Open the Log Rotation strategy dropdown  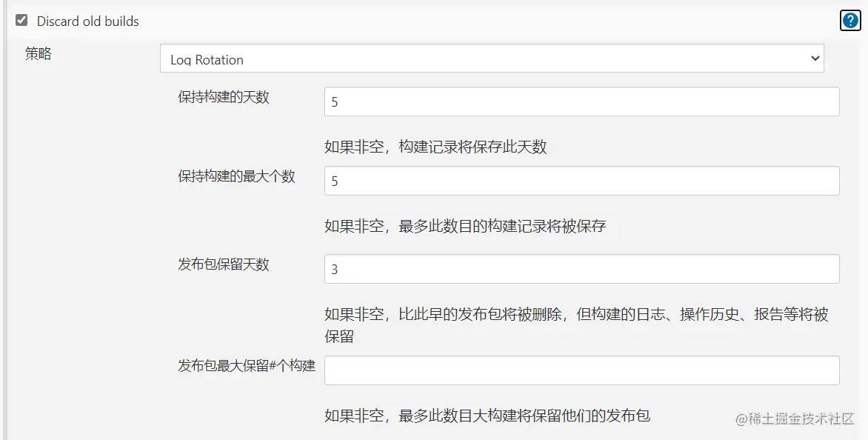(x=492, y=59)
